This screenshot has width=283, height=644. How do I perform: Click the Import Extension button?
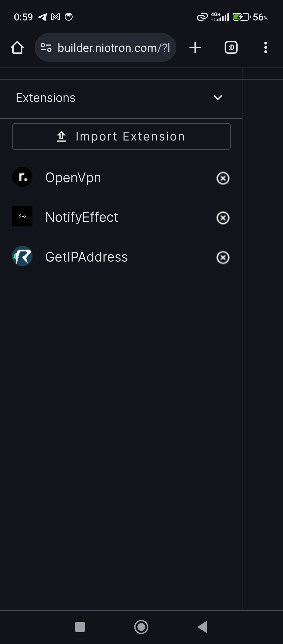tap(121, 136)
